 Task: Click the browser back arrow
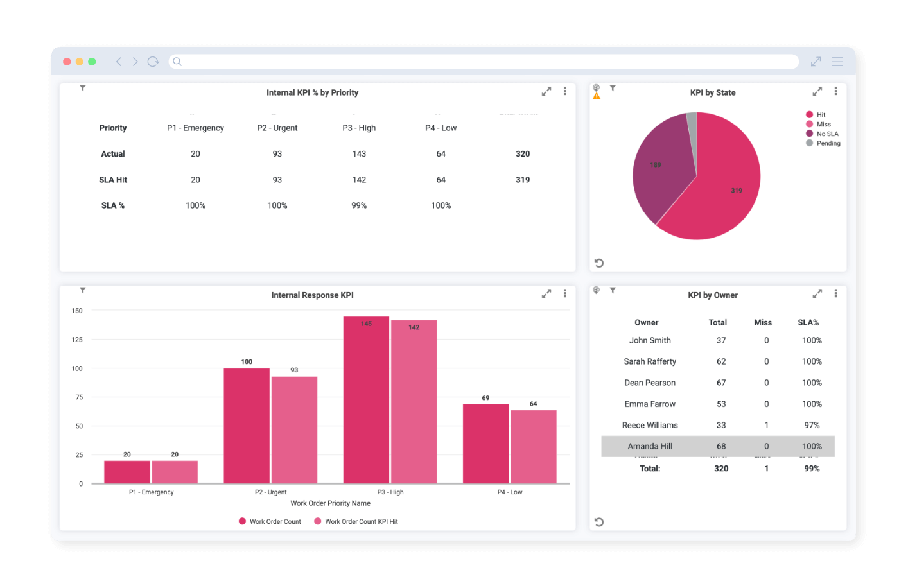click(119, 62)
